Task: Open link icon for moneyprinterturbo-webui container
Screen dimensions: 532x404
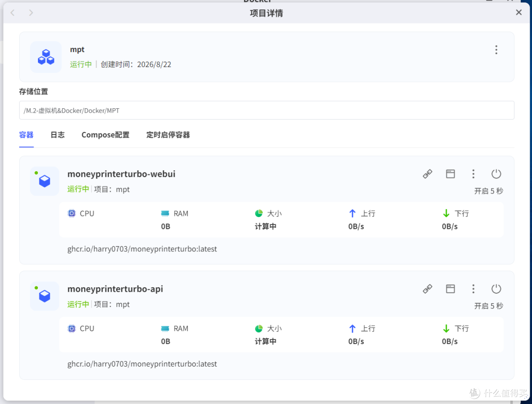Action: click(428, 174)
